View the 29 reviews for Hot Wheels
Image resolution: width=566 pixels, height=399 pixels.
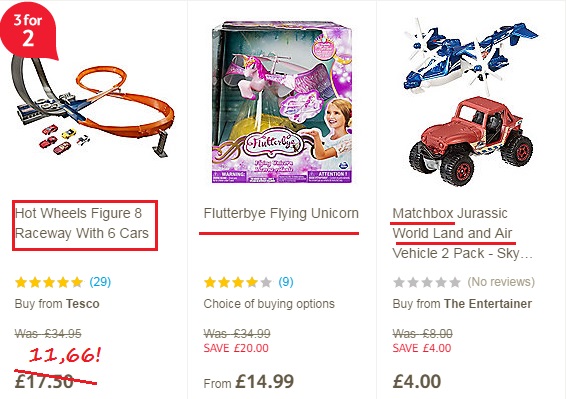[x=100, y=282]
